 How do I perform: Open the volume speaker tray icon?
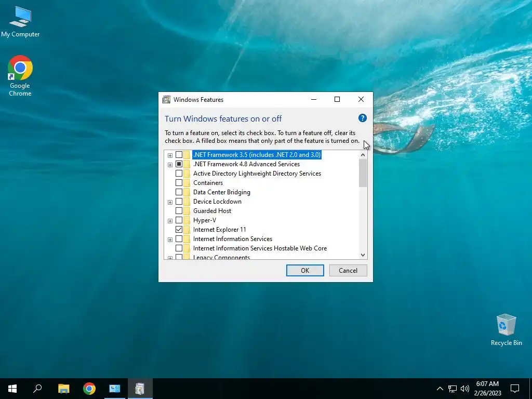465,389
